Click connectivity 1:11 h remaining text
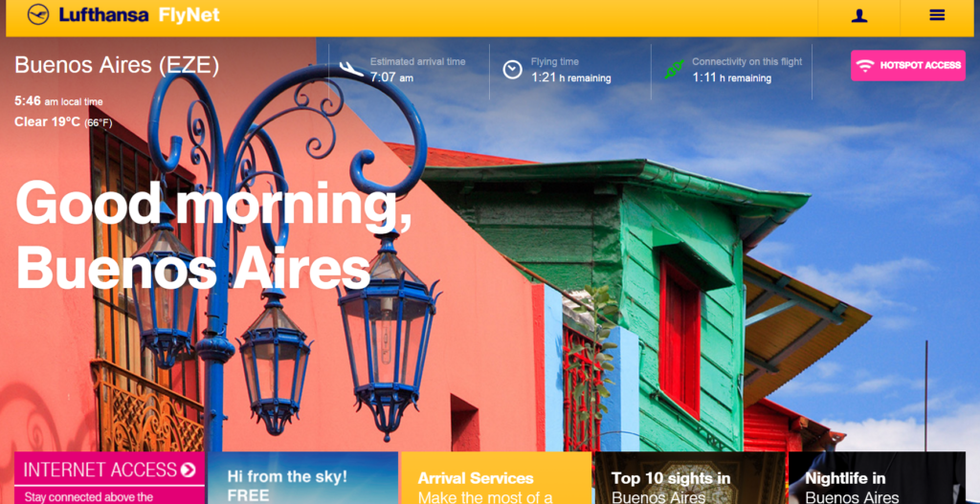Screen dimensions: 980x504 731,78
